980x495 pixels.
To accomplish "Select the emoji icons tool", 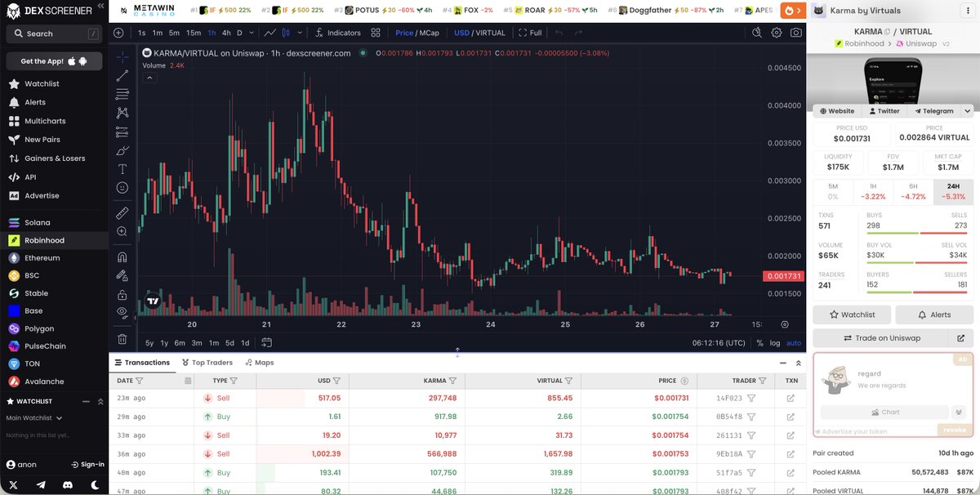I will [122, 188].
